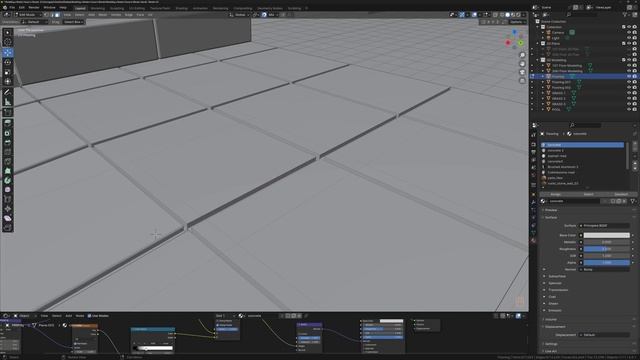Click the viewport pan hand icon
The width and height of the screenshot is (640, 360).
pyautogui.click(x=522, y=64)
